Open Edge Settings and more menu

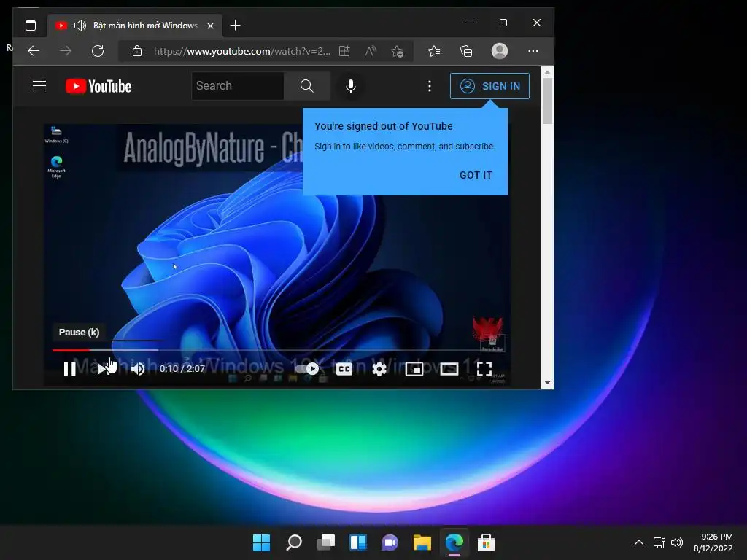pos(533,51)
